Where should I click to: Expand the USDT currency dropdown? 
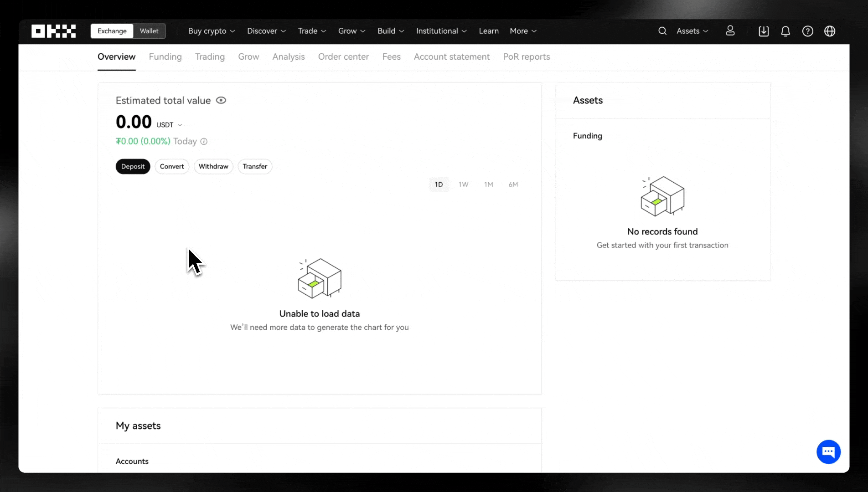pos(170,125)
